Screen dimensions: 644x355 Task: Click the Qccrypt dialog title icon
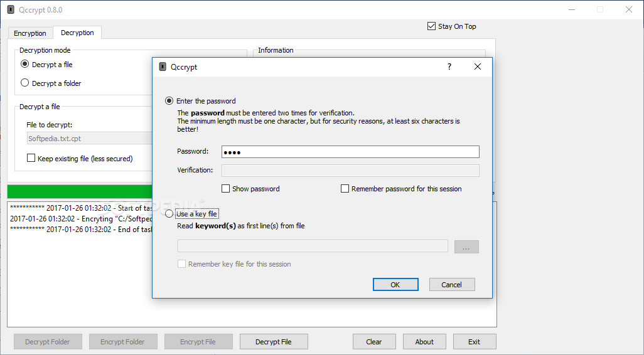click(163, 66)
